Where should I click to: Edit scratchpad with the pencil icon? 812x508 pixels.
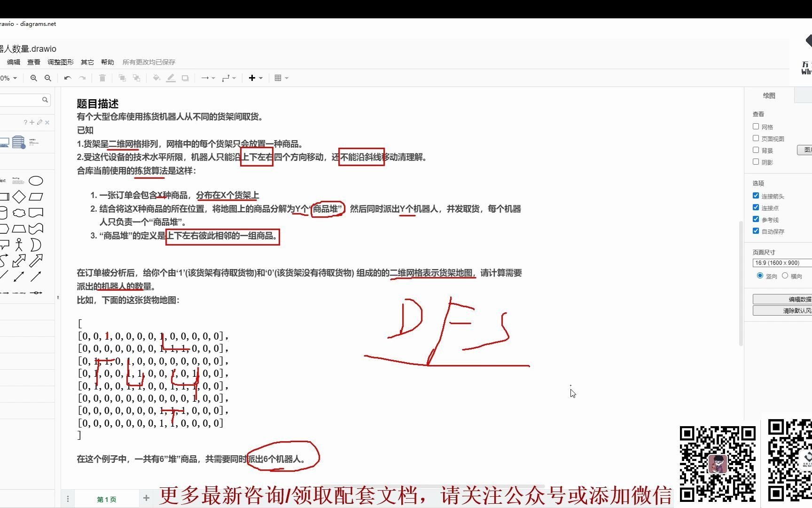pos(39,122)
